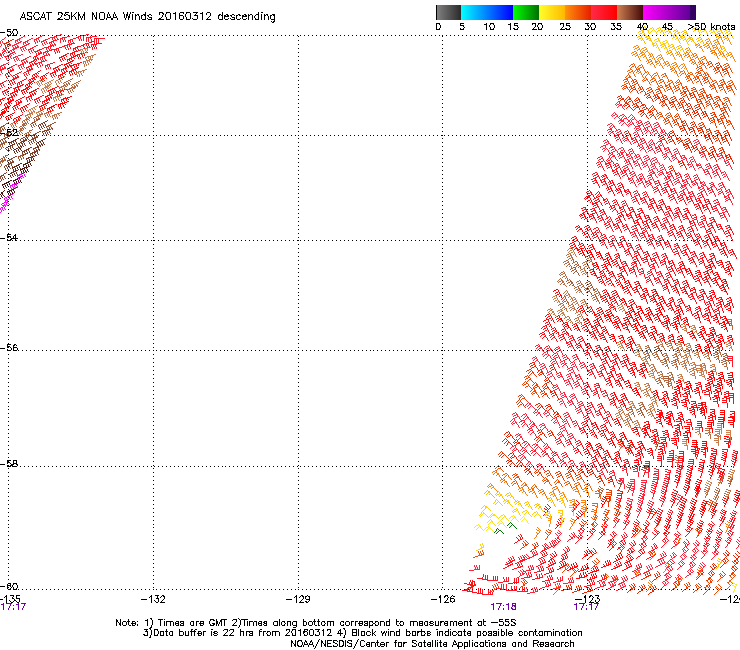The height and width of the screenshot is (650, 740).
Task: Click the longitude label -126
Action: 443,599
